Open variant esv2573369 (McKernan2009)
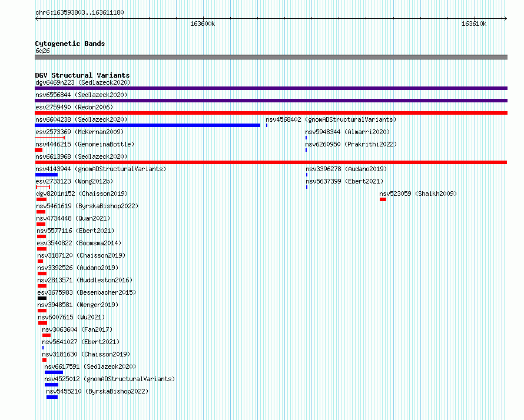This screenshot has height=420, width=524. point(79,132)
